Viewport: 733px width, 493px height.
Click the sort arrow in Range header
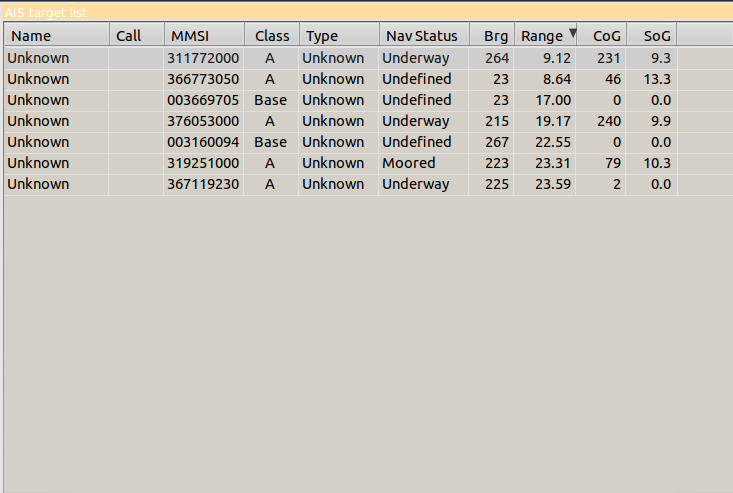(572, 34)
